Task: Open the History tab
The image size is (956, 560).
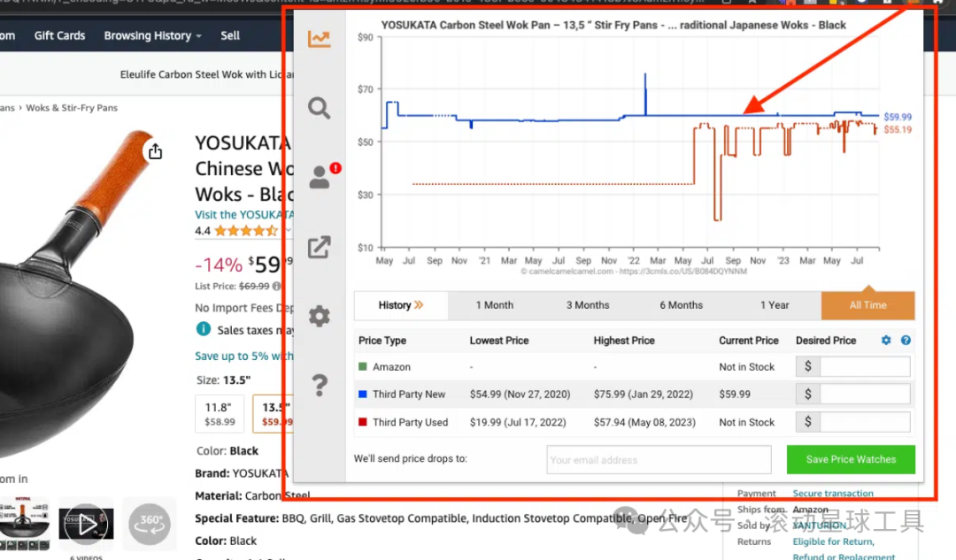Action: coord(401,305)
